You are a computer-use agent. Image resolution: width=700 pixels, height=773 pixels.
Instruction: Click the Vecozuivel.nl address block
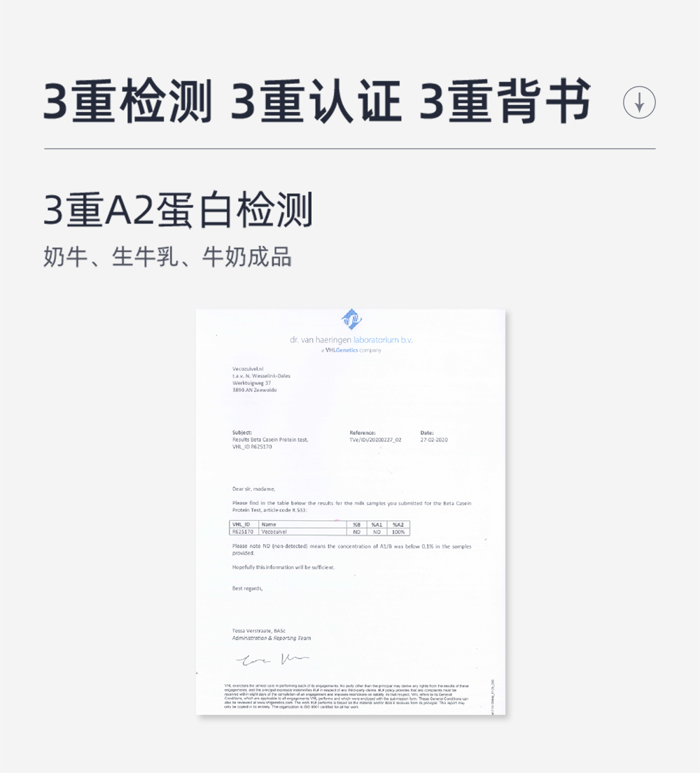[261, 379]
